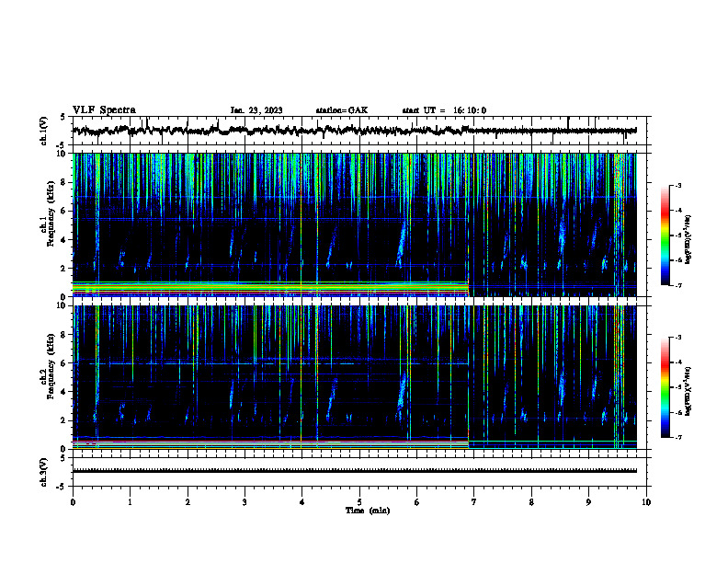This screenshot has height=563, width=728.
Task: Click the Time (min) axis label
Action: (368, 511)
